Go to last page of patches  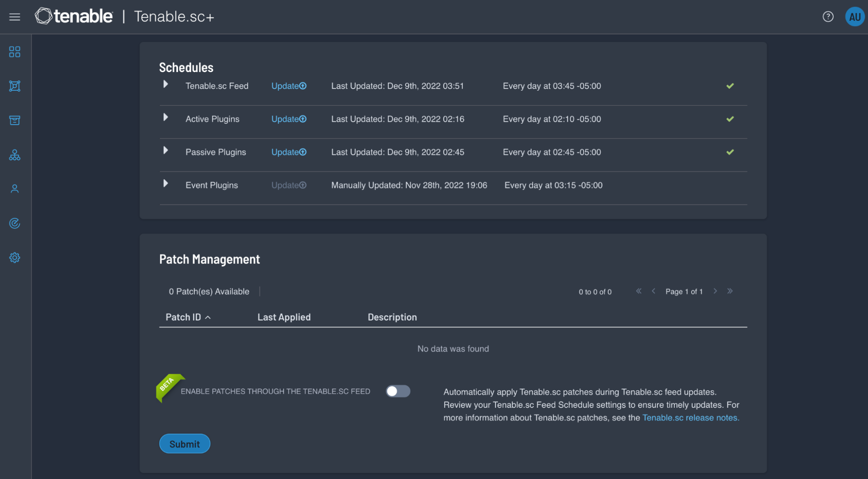(x=730, y=291)
